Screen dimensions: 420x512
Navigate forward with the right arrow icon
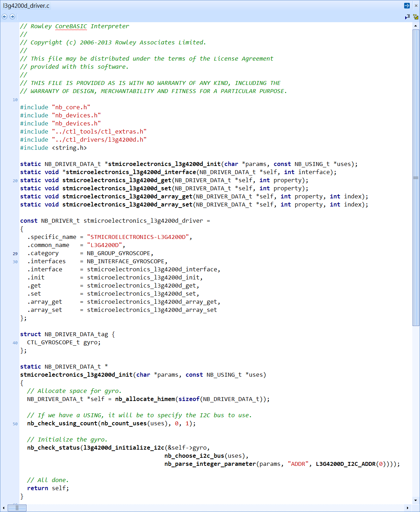click(12, 17)
